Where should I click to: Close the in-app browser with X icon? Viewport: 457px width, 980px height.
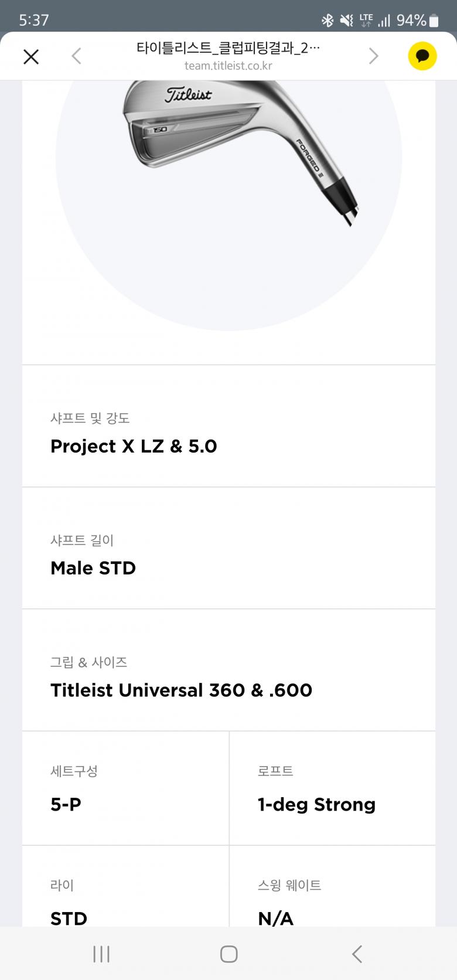coord(31,56)
